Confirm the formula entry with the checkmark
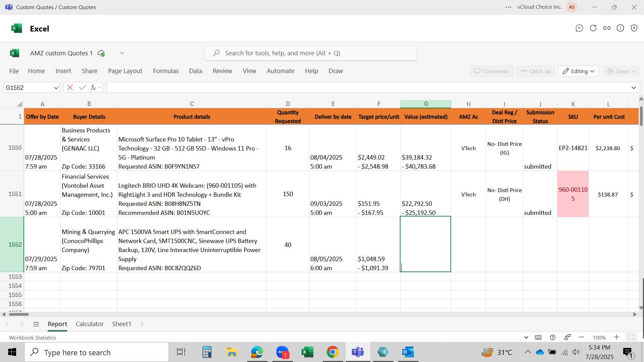The height and width of the screenshot is (362, 644). (x=83, y=87)
